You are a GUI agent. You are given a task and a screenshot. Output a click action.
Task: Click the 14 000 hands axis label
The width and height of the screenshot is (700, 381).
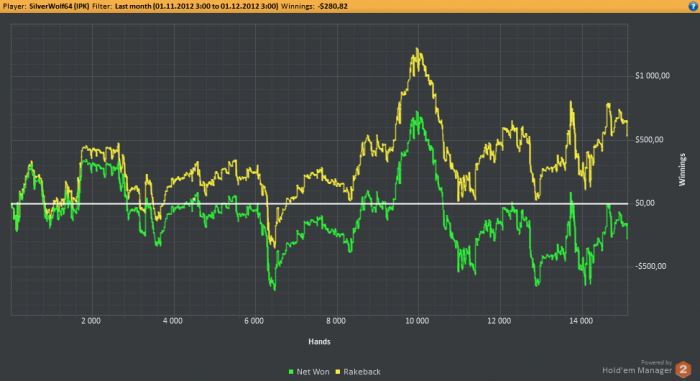[x=581, y=321]
